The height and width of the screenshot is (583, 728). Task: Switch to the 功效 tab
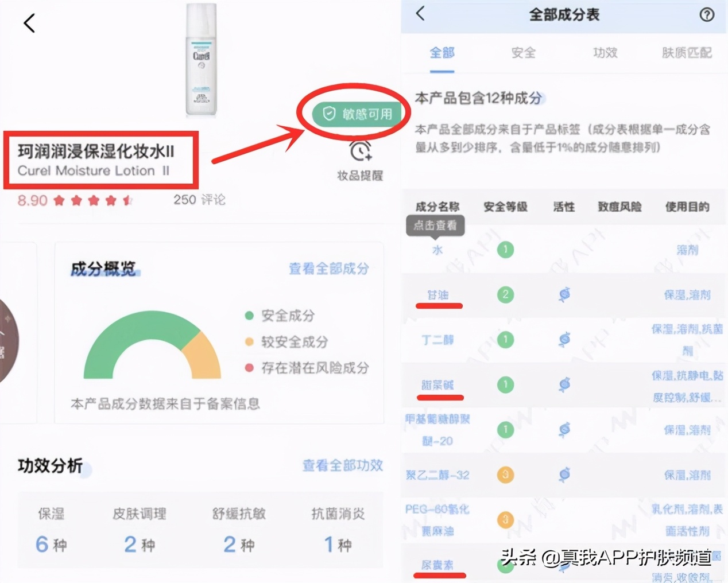(605, 53)
